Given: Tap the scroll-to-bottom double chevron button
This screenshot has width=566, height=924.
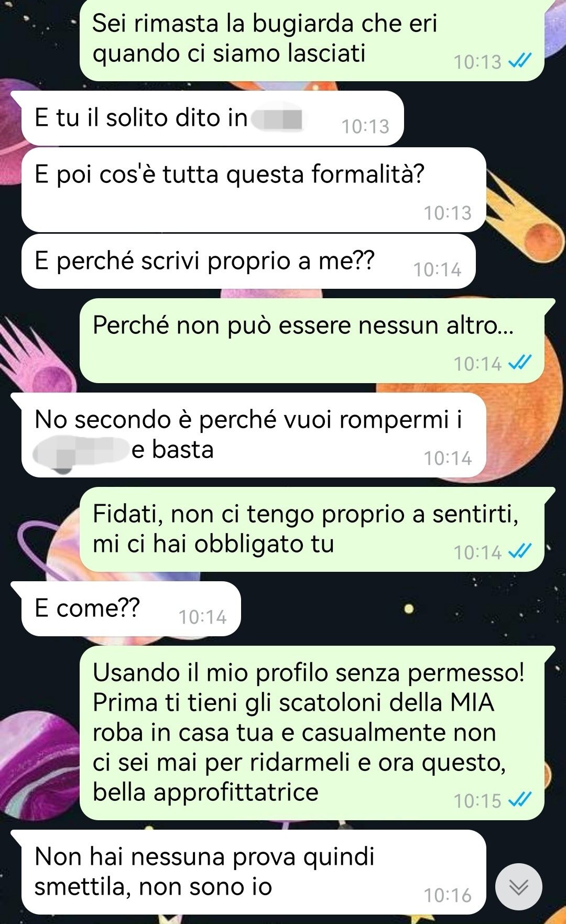Looking at the screenshot, I should 518,886.
